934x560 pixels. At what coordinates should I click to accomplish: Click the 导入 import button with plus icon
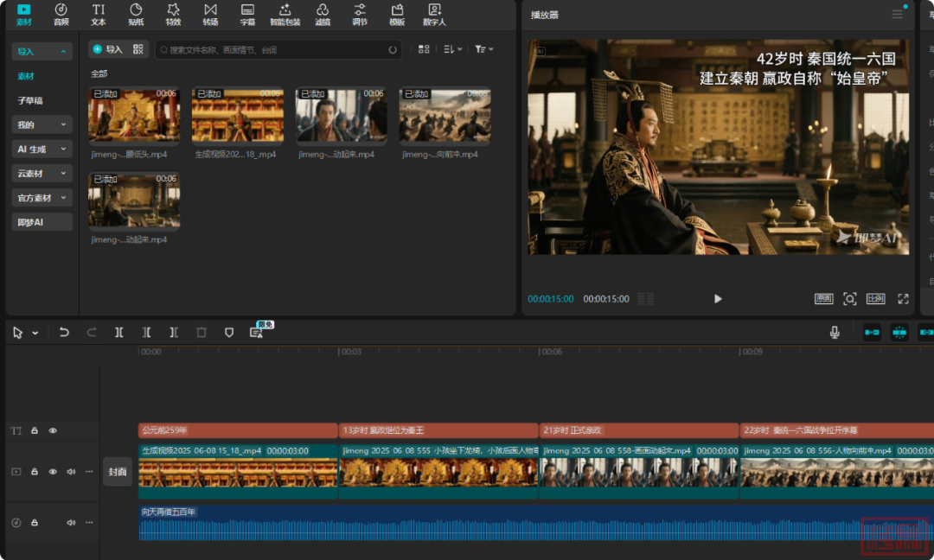pos(106,49)
